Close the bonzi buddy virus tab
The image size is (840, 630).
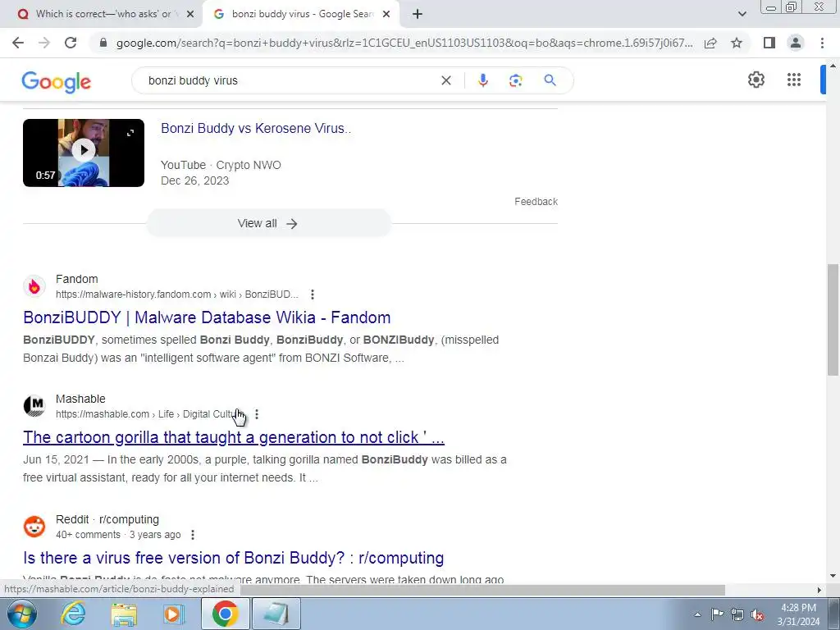point(386,14)
